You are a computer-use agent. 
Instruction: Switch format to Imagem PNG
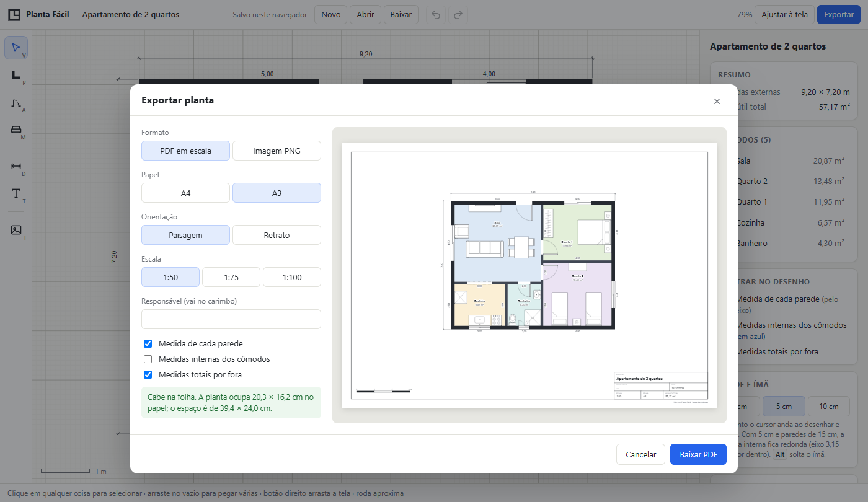[277, 151]
